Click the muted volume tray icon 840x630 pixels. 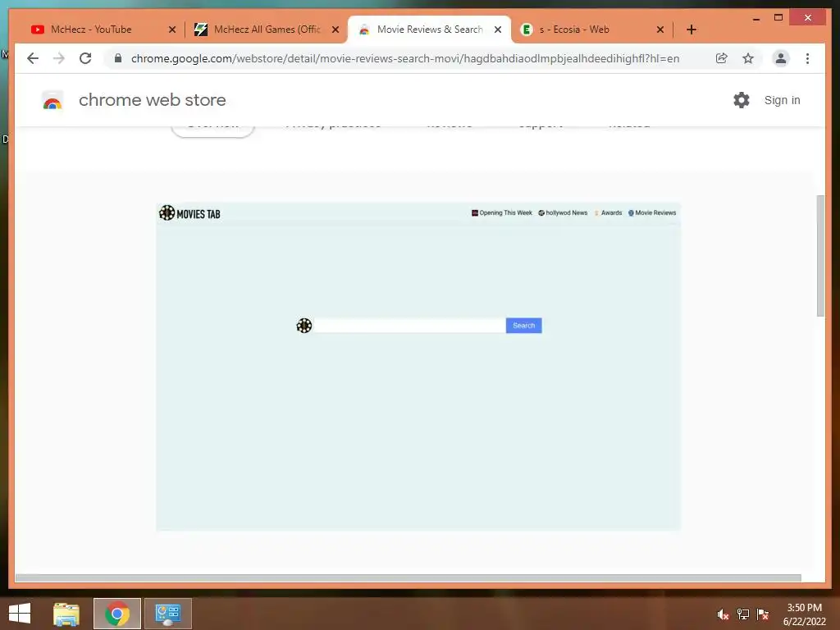point(723,614)
